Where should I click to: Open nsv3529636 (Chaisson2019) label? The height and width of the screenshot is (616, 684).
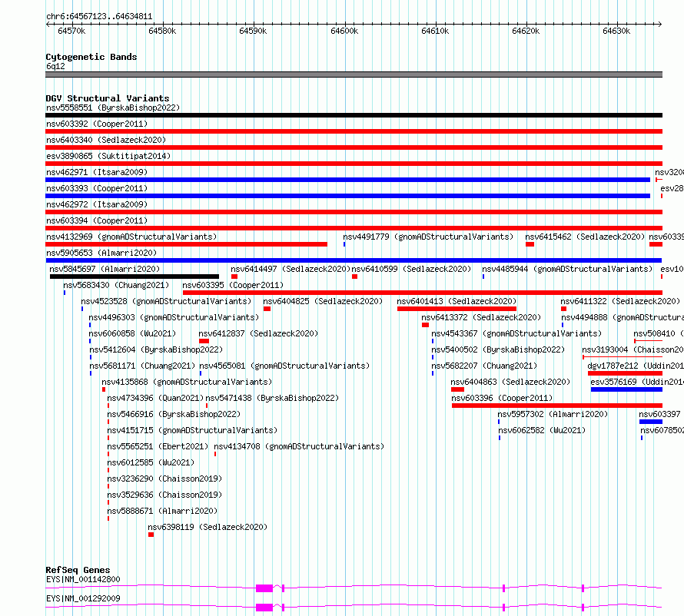click(x=165, y=495)
